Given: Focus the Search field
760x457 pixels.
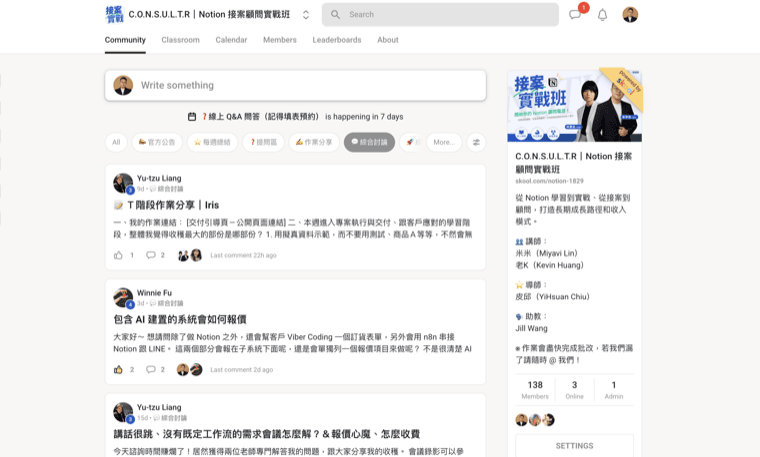Looking at the screenshot, I should [x=440, y=15].
